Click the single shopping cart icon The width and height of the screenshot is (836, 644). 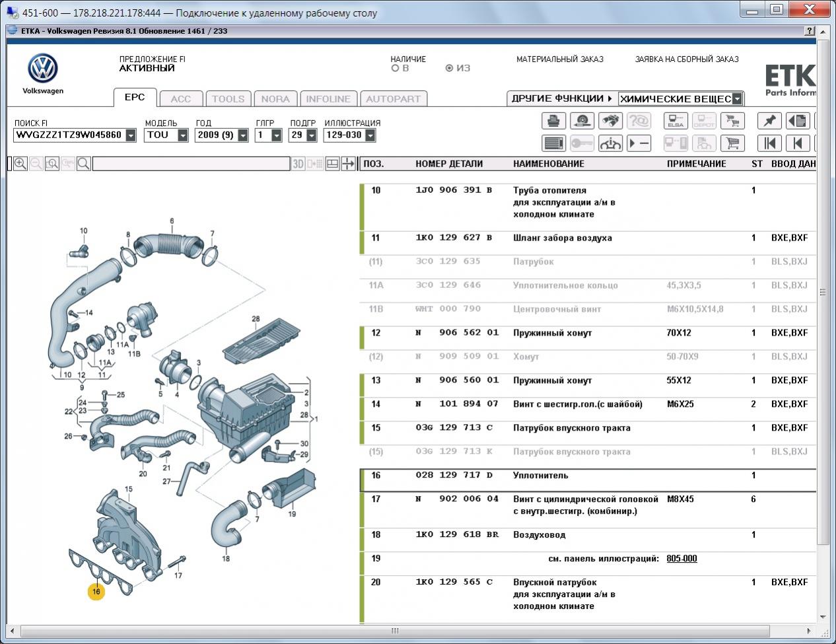pyautogui.click(x=732, y=143)
